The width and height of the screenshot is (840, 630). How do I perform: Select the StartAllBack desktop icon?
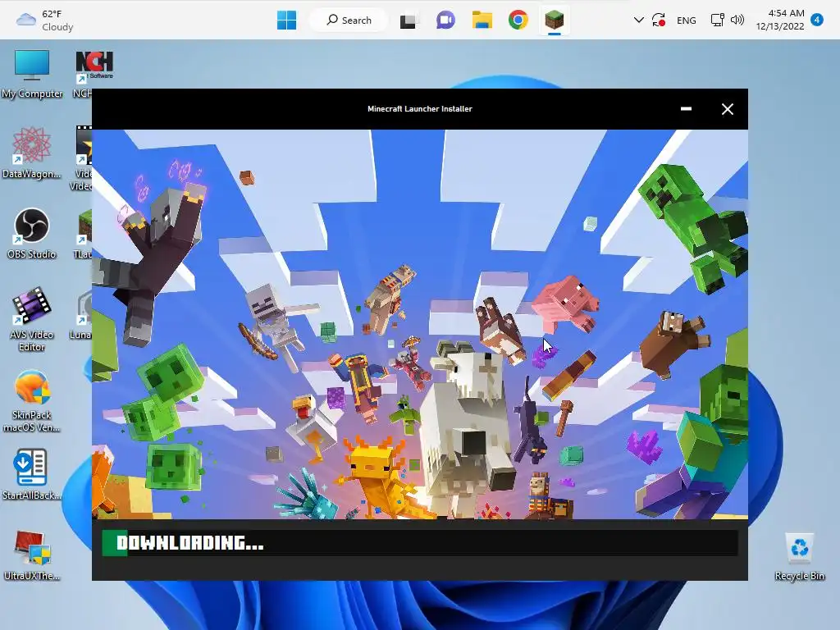(32, 475)
